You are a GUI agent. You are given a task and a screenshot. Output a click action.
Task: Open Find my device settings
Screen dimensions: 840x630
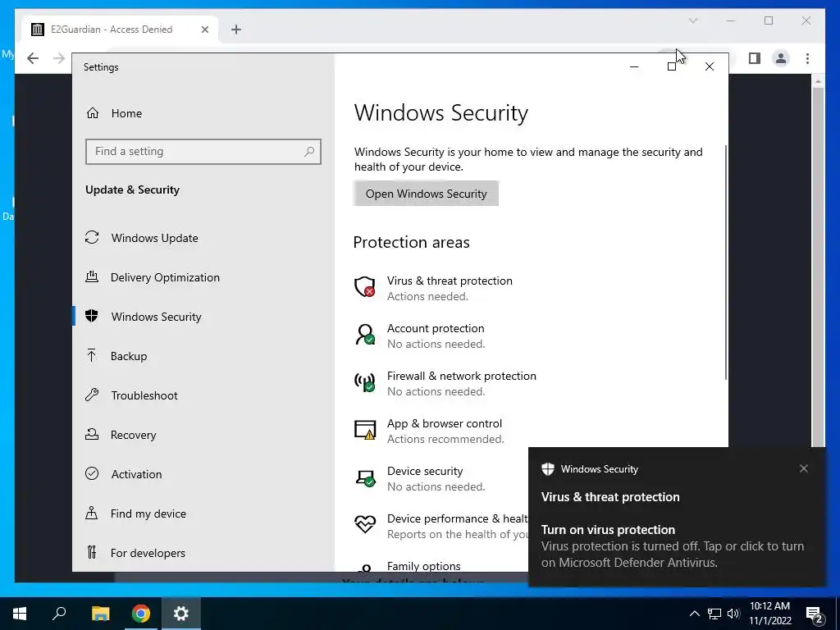[x=148, y=514]
